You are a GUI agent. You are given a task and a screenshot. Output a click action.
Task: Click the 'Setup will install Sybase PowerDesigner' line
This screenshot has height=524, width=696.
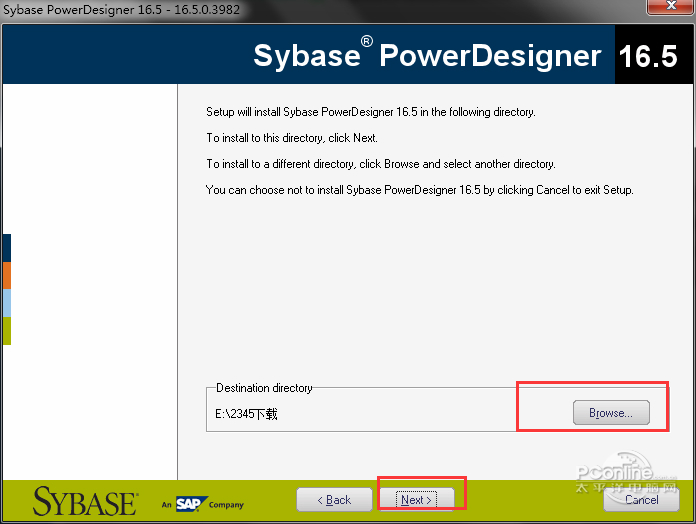[371, 112]
